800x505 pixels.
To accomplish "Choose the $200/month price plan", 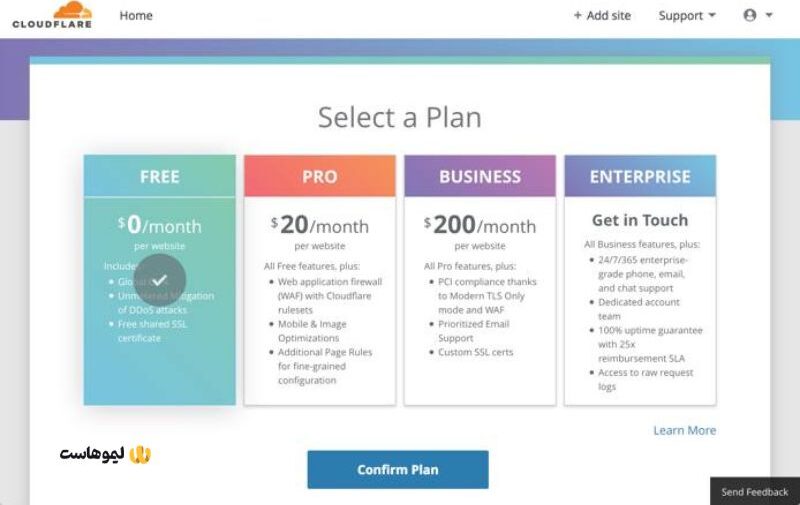I will click(x=480, y=225).
